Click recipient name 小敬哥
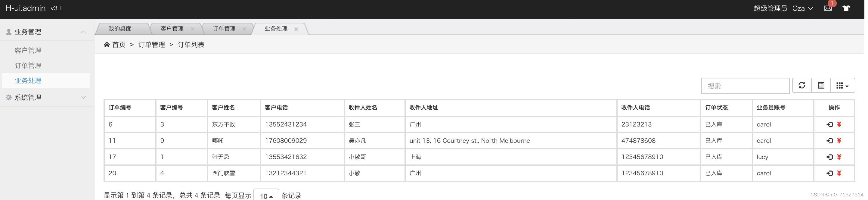Viewport: 868px width, 200px height. 357,157
